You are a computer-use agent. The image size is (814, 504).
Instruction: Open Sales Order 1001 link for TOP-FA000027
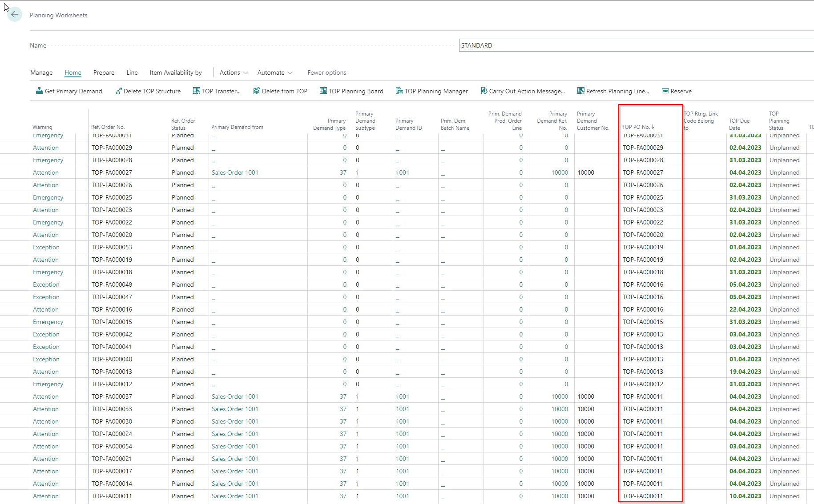point(234,172)
